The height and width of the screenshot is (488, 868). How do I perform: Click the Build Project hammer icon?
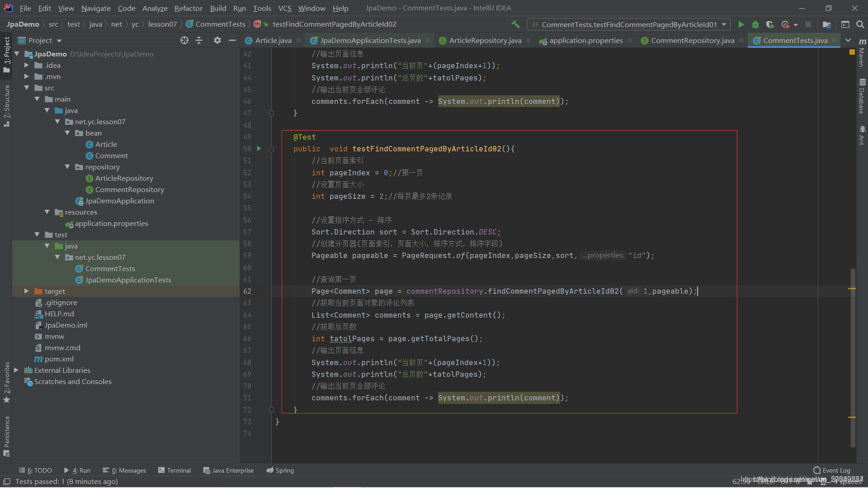click(515, 24)
